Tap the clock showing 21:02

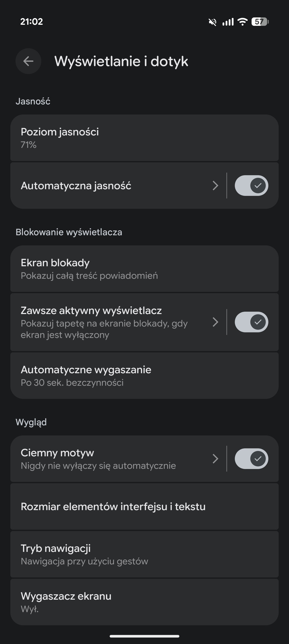point(31,22)
